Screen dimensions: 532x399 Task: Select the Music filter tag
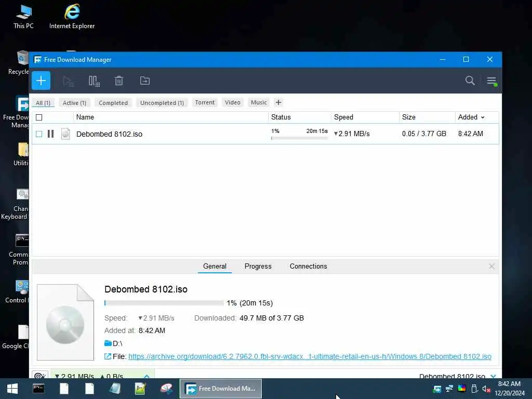pyautogui.click(x=259, y=102)
